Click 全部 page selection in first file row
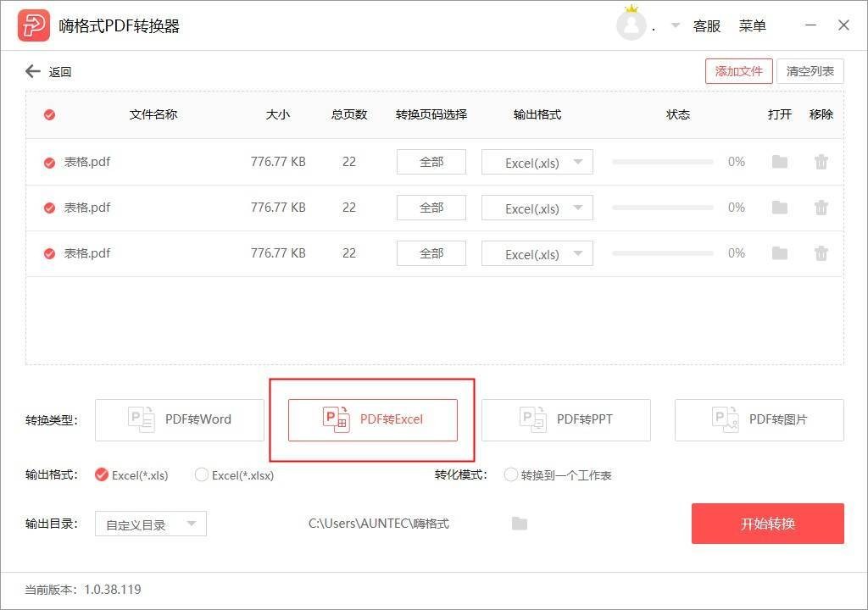The height and width of the screenshot is (610, 868). click(431, 162)
